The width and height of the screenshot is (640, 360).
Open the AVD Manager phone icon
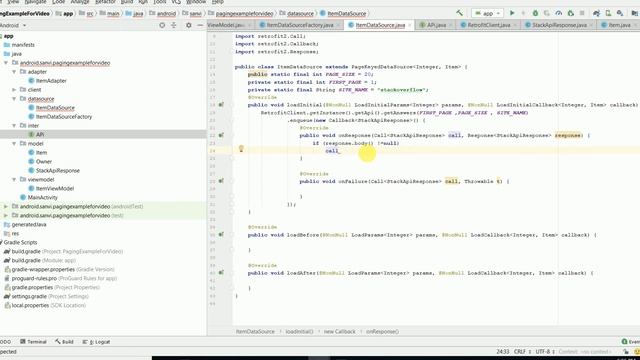click(608, 13)
